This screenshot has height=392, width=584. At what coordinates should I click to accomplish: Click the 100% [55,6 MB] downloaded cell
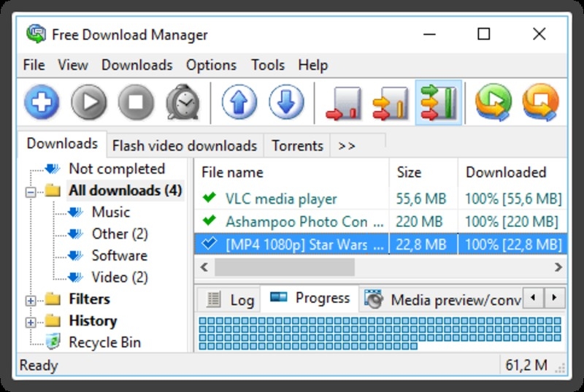(x=513, y=199)
